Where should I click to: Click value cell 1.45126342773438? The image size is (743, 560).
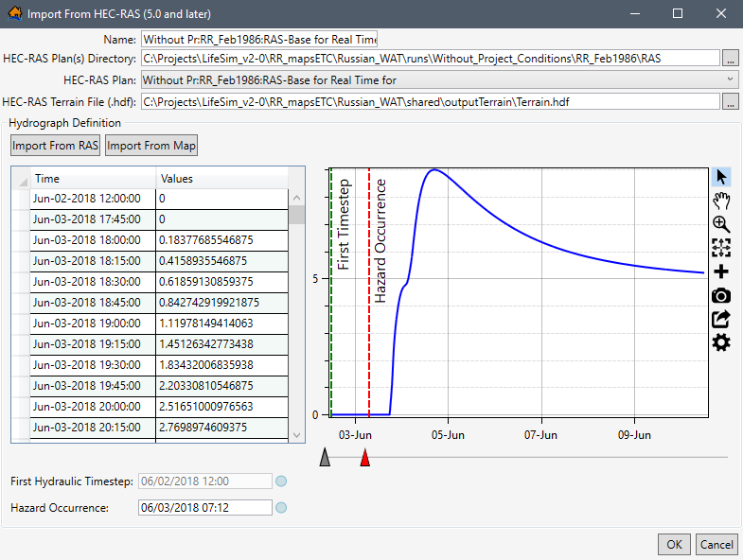point(222,344)
